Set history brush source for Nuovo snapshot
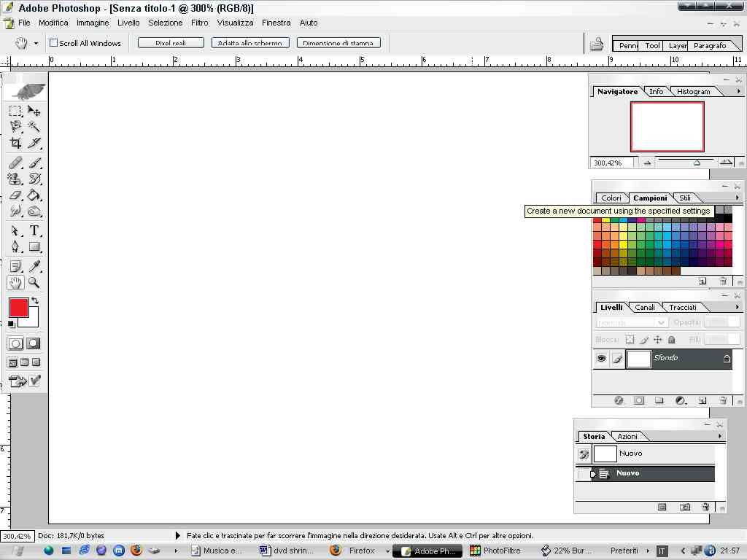The image size is (747, 560). click(584, 454)
